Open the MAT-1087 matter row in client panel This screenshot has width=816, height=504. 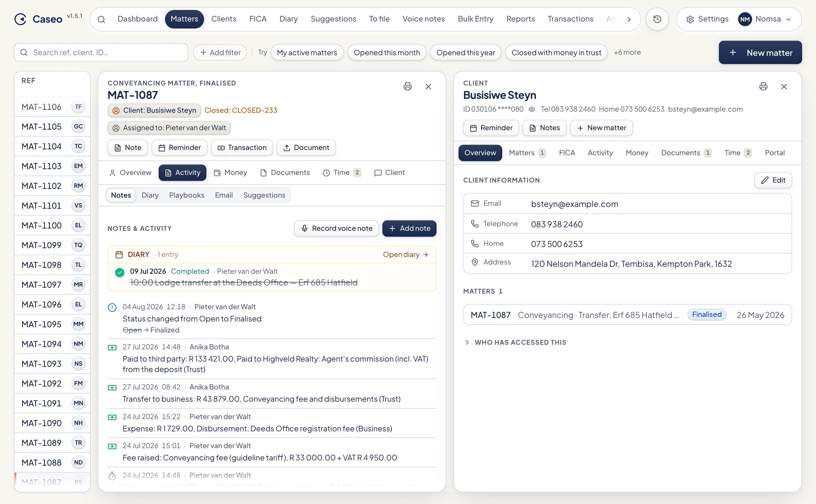(627, 315)
